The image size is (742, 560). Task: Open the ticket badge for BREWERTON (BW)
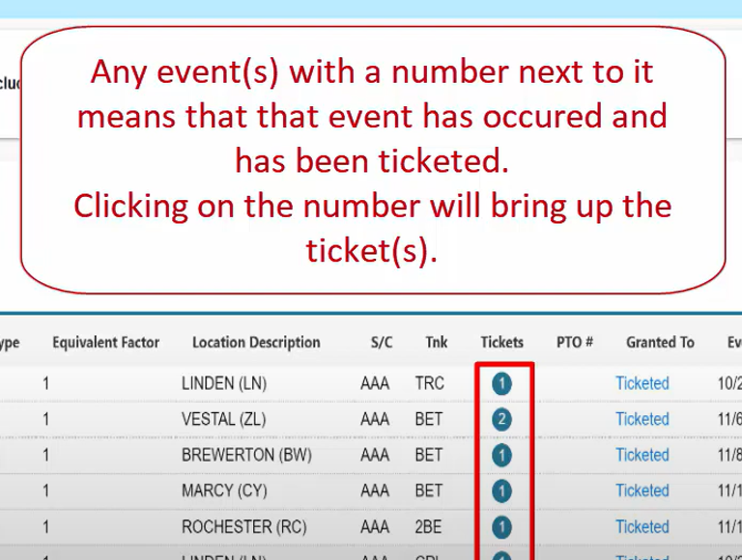coord(501,455)
